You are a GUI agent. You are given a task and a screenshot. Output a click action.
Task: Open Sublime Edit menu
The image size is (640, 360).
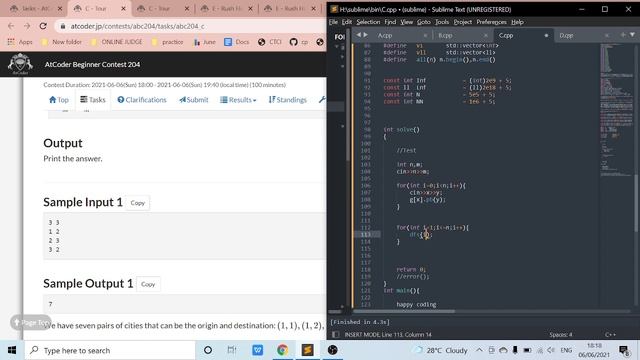coord(347,22)
